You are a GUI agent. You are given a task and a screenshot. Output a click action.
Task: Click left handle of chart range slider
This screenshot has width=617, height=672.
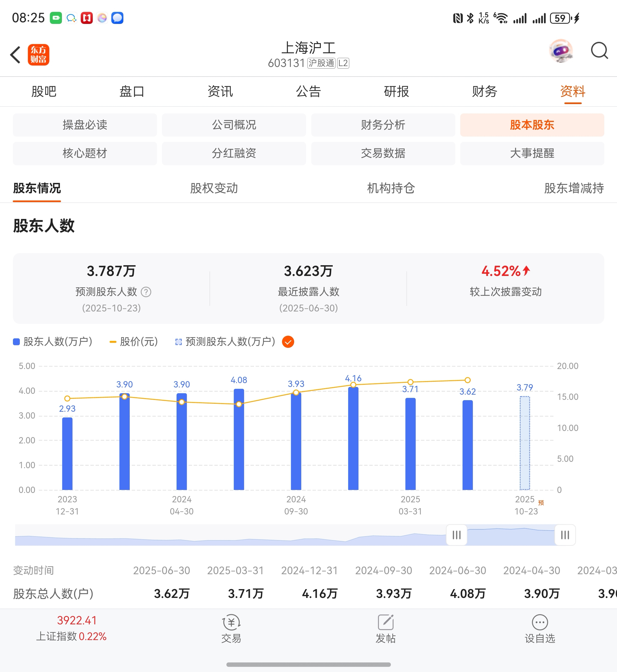coord(456,535)
